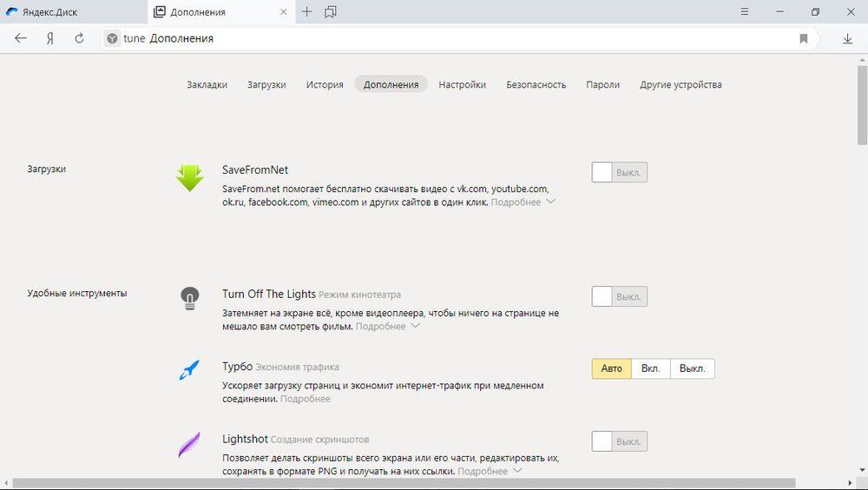The image size is (868, 490).
Task: Click the horizontal scrollbar at the bottom
Action: point(404,483)
